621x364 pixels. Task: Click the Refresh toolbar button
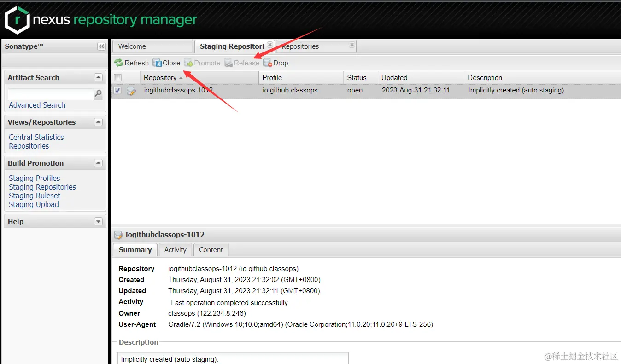click(132, 63)
